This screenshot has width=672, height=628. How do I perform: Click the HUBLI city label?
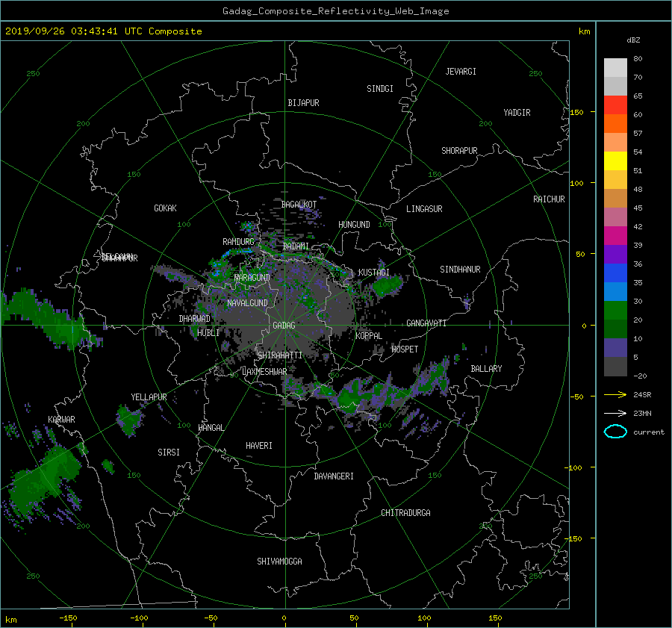click(x=208, y=333)
